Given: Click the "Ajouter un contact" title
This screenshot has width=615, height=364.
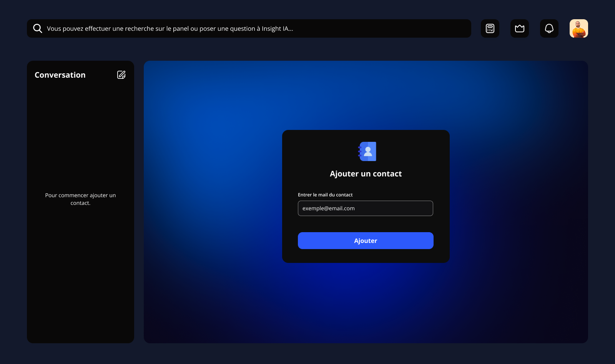Looking at the screenshot, I should [366, 174].
